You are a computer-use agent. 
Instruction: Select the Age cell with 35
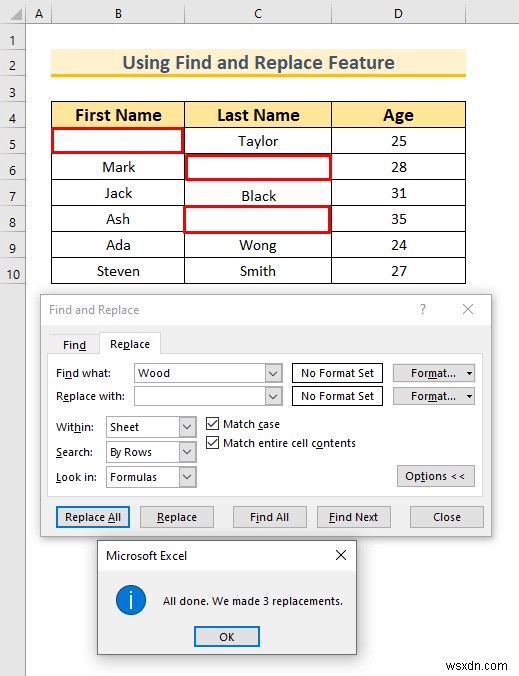398,219
